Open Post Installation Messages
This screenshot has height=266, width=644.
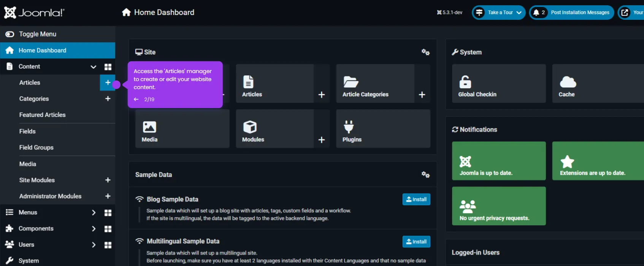pos(571,13)
